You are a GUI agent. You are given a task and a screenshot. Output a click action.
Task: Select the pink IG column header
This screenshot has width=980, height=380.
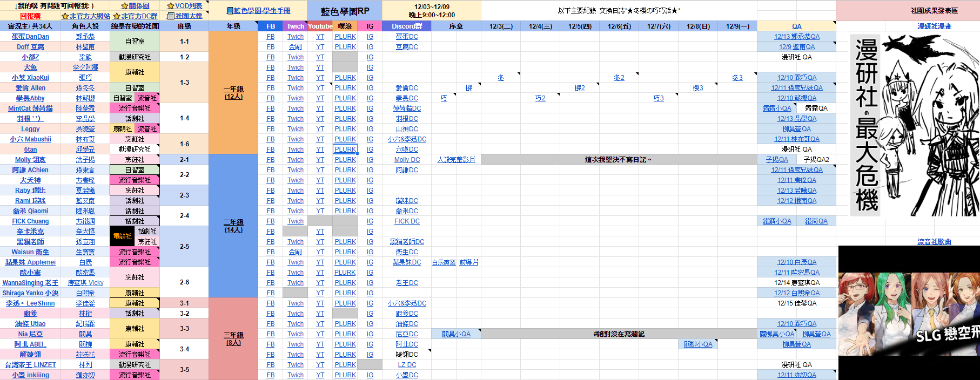[370, 26]
